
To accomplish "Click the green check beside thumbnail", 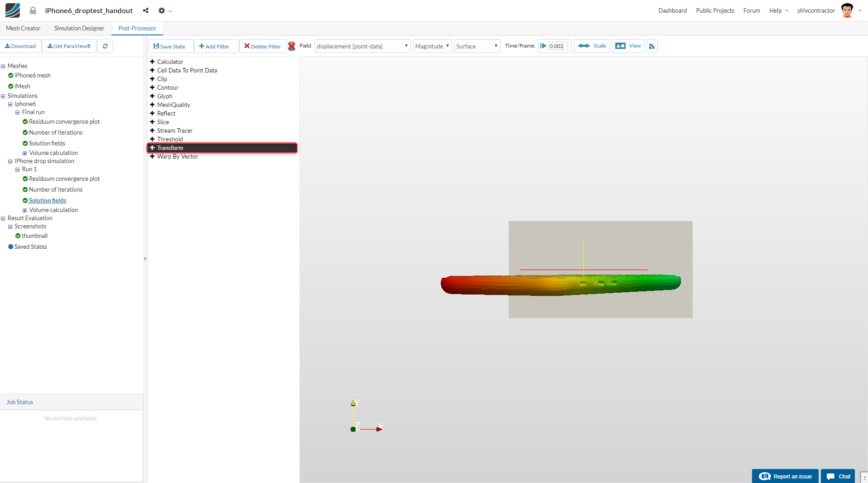I will coord(18,236).
